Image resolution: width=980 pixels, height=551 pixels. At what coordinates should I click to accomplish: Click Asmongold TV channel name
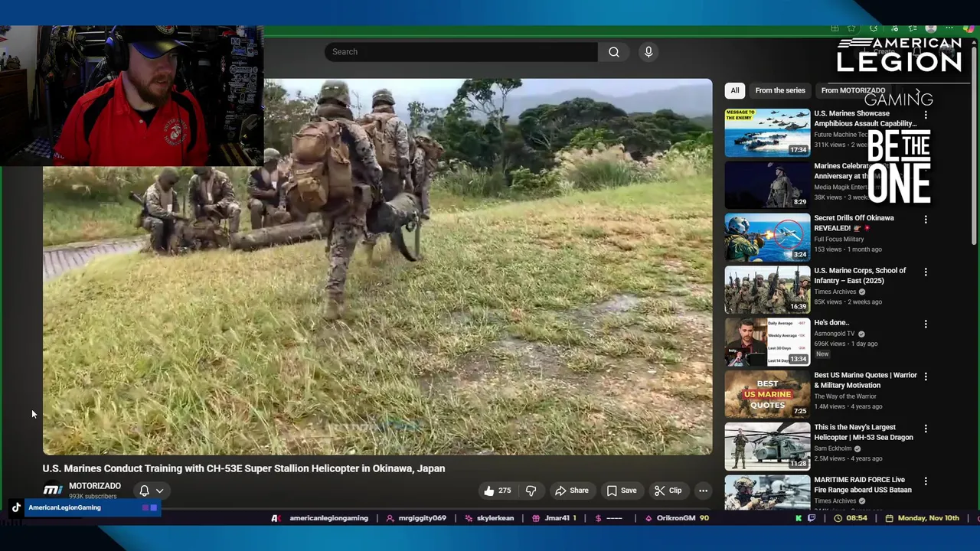click(x=834, y=334)
